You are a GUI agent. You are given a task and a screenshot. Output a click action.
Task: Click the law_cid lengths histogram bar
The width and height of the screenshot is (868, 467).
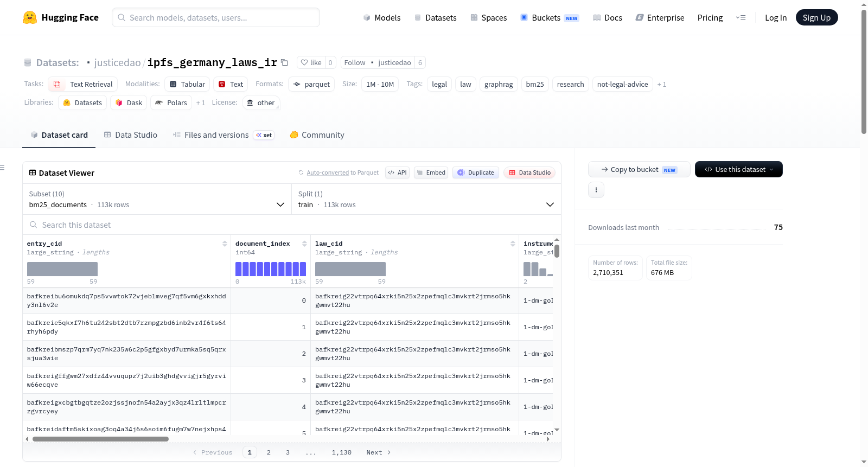click(350, 269)
